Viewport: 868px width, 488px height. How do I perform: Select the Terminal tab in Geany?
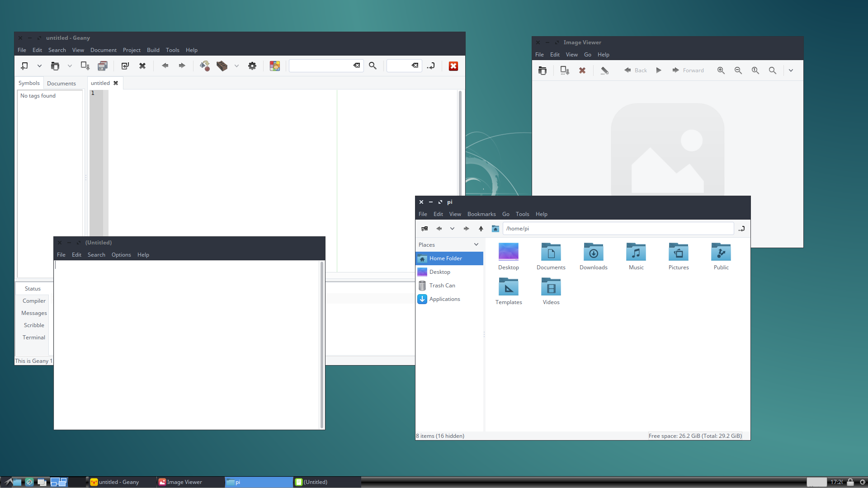tap(34, 338)
